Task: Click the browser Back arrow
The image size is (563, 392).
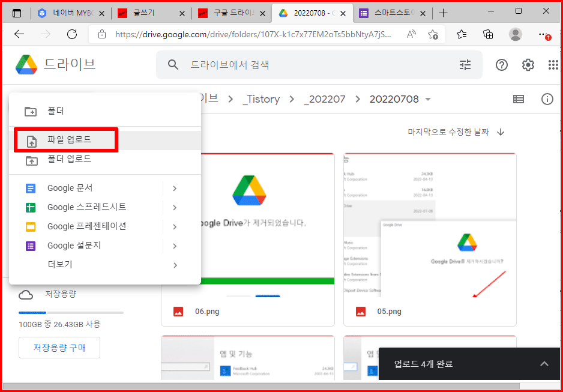Action: pyautogui.click(x=19, y=34)
